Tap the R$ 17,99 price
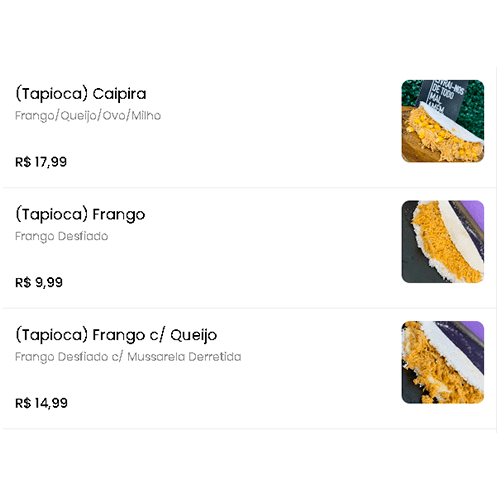 41,162
